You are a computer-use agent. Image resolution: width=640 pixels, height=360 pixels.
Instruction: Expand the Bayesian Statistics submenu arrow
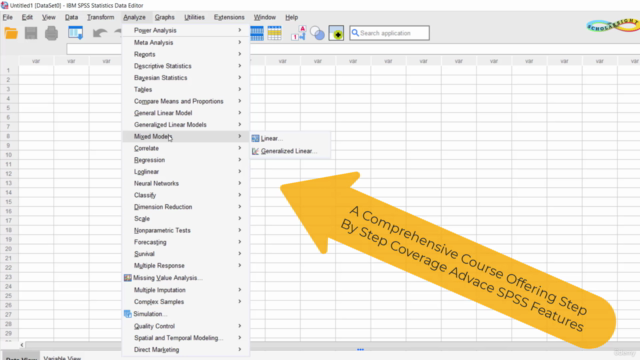[240, 78]
